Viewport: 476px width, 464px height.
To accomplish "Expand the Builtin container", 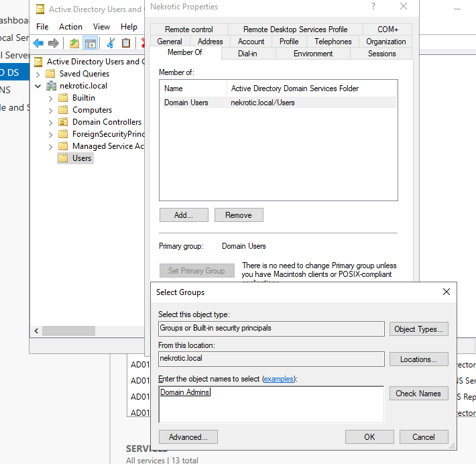I will click(x=50, y=99).
